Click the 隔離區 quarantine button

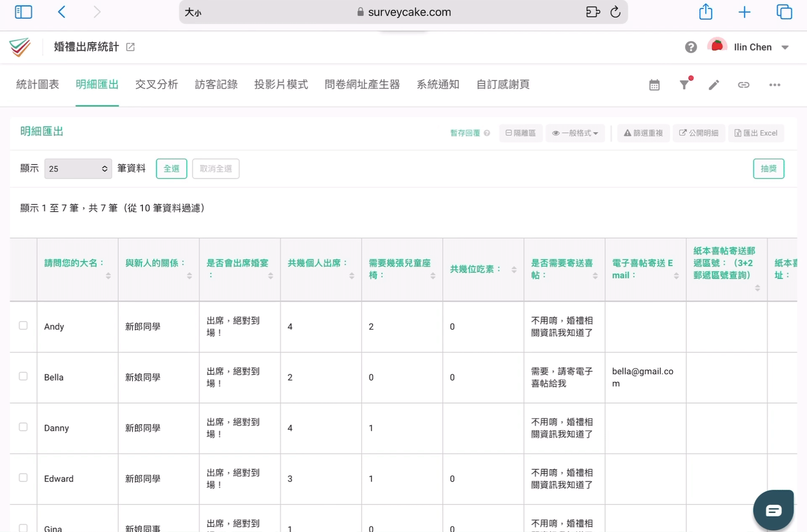[x=521, y=133]
